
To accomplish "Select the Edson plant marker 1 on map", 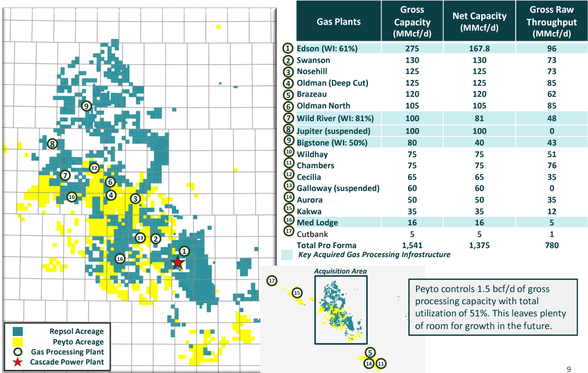I will 185,250.
